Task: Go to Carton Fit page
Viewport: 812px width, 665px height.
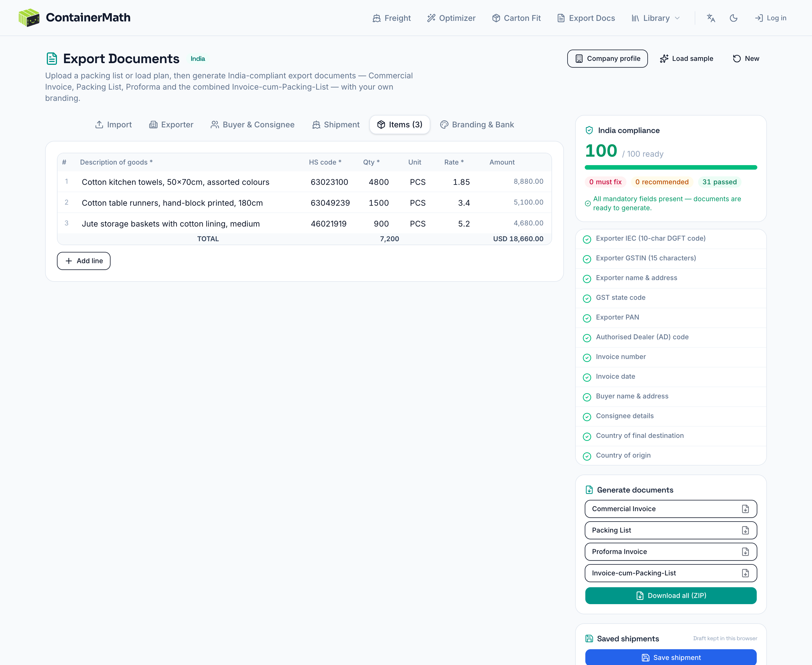Action: [x=516, y=18]
